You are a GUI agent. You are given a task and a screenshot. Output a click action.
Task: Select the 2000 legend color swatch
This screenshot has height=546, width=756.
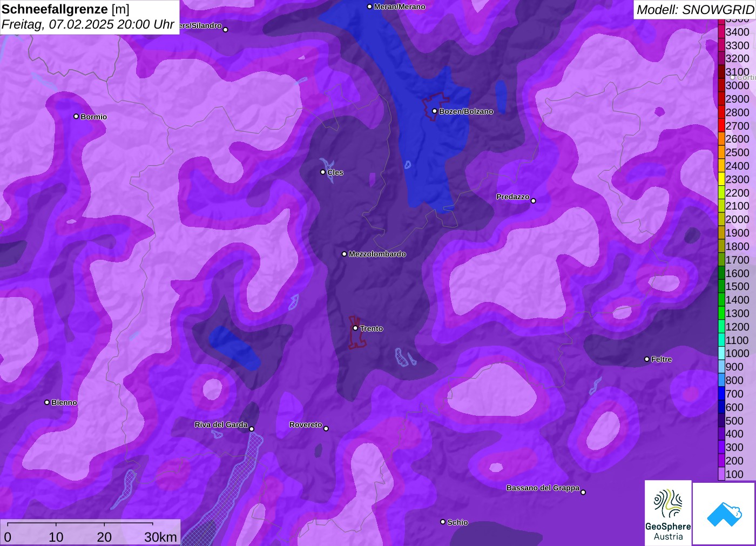(721, 219)
